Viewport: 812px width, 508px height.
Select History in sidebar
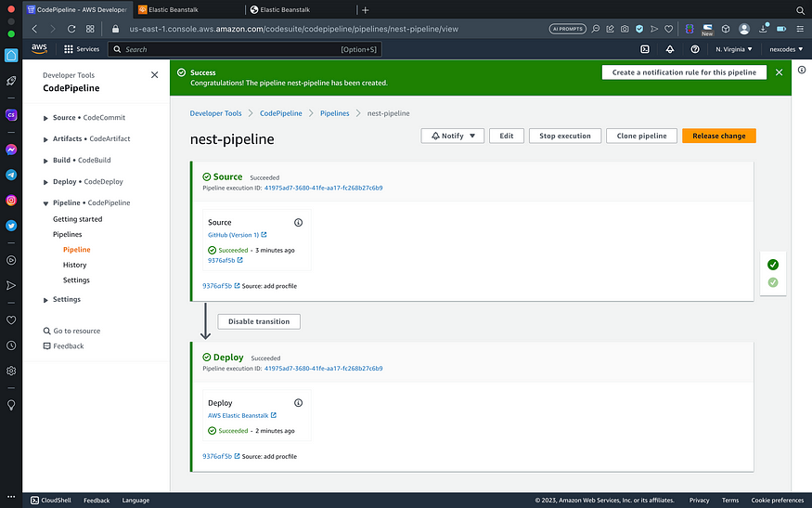click(x=74, y=265)
